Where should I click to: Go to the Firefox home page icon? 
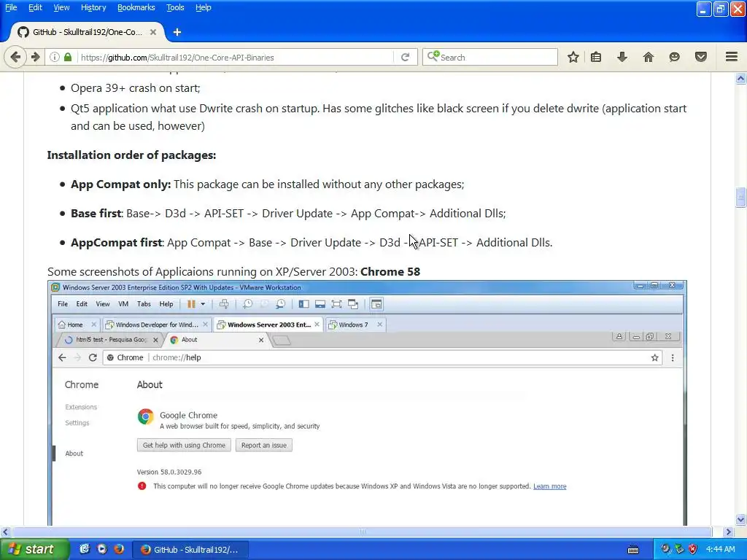tap(648, 57)
